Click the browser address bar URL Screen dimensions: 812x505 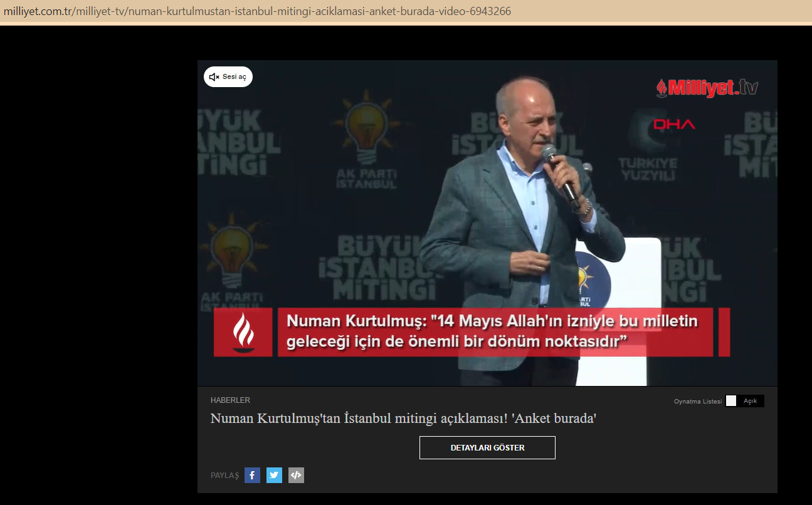coord(257,11)
